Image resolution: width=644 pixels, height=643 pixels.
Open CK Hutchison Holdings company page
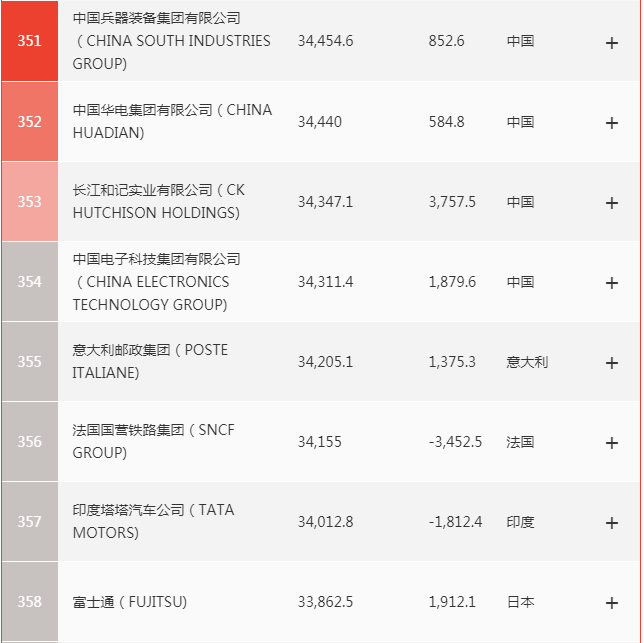pyautogui.click(x=157, y=201)
